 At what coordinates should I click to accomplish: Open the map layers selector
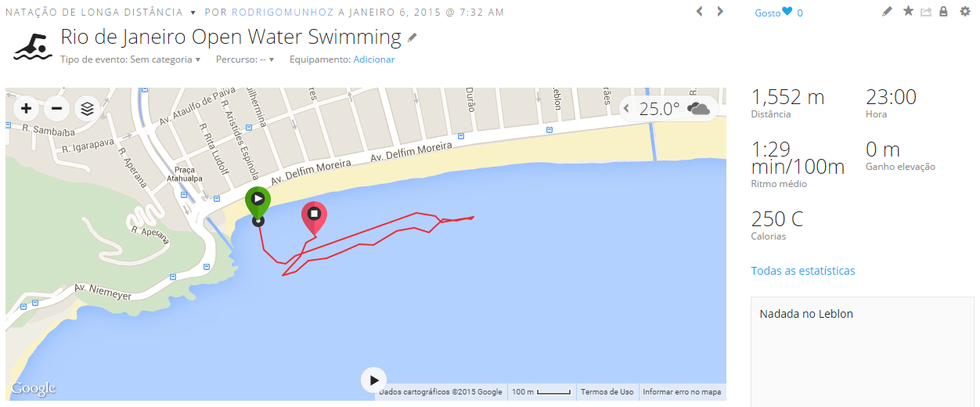[x=87, y=109]
